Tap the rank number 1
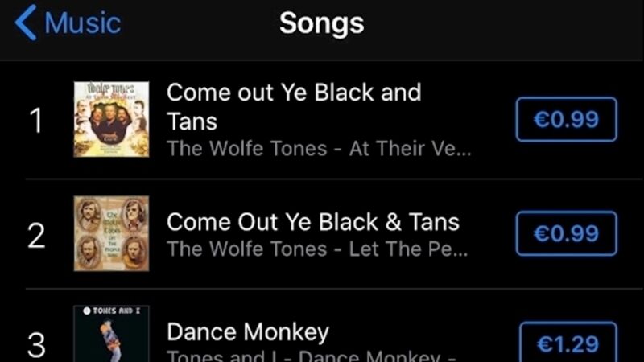The height and width of the screenshot is (362, 644). tap(36, 120)
